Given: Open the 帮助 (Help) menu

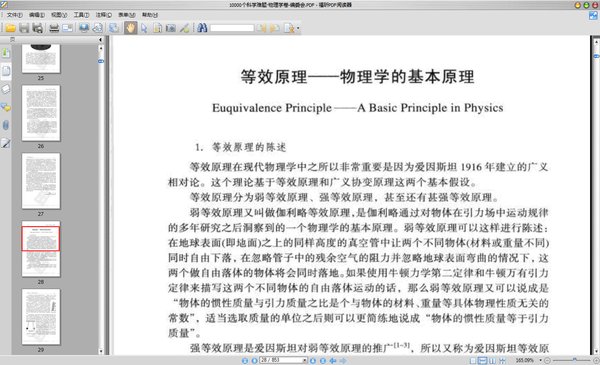Looking at the screenshot, I should [x=150, y=15].
